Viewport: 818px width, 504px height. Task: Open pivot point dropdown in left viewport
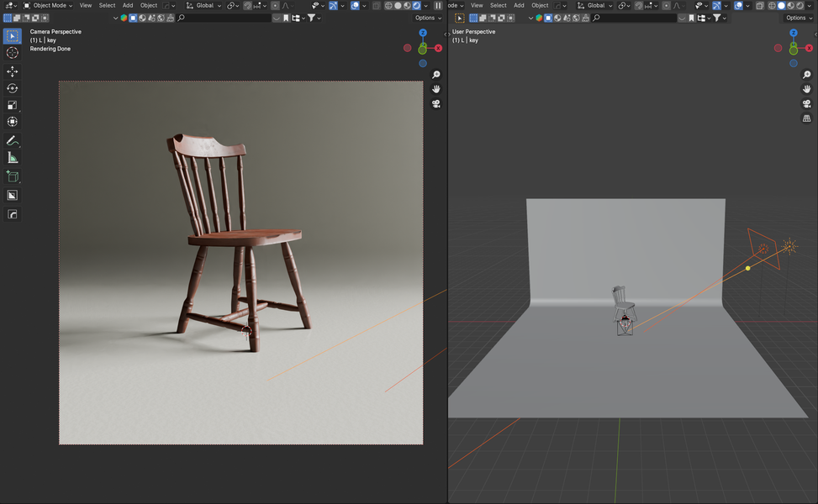point(233,5)
